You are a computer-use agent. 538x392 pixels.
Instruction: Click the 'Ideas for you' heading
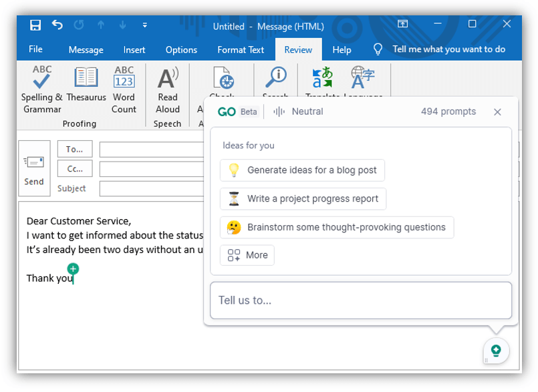[249, 146]
